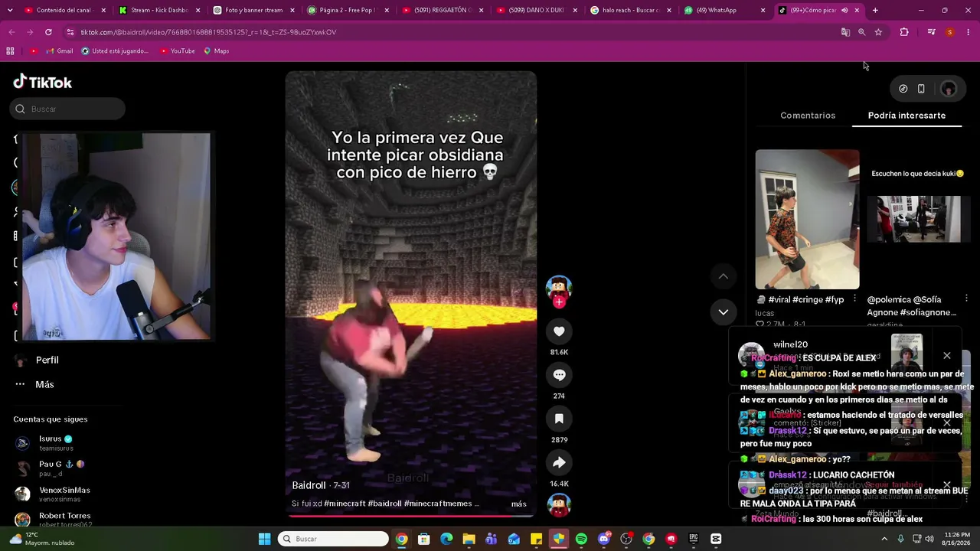This screenshot has height=551, width=980.
Task: Click the Windows taskbar Buscar search box
Action: click(332, 539)
